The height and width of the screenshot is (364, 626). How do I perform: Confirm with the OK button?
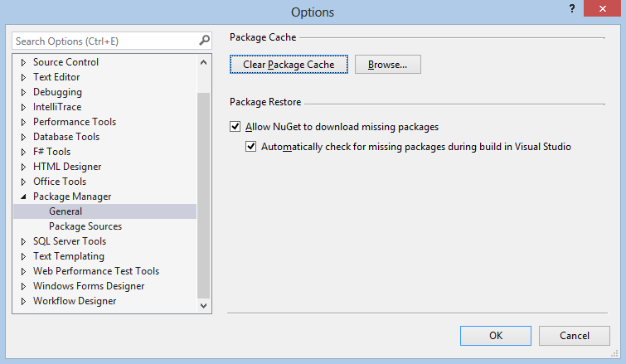[495, 336]
